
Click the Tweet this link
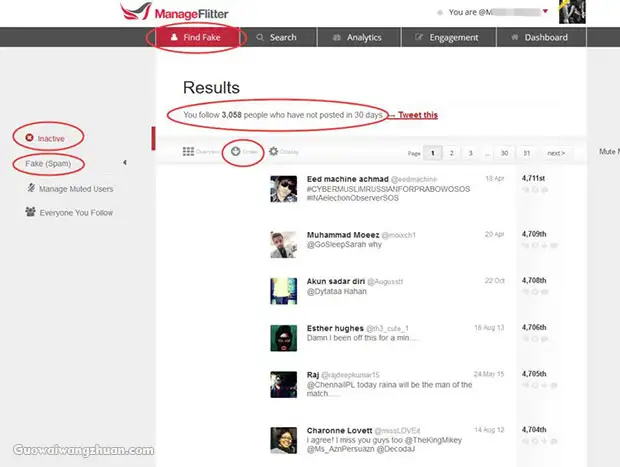pos(418,115)
